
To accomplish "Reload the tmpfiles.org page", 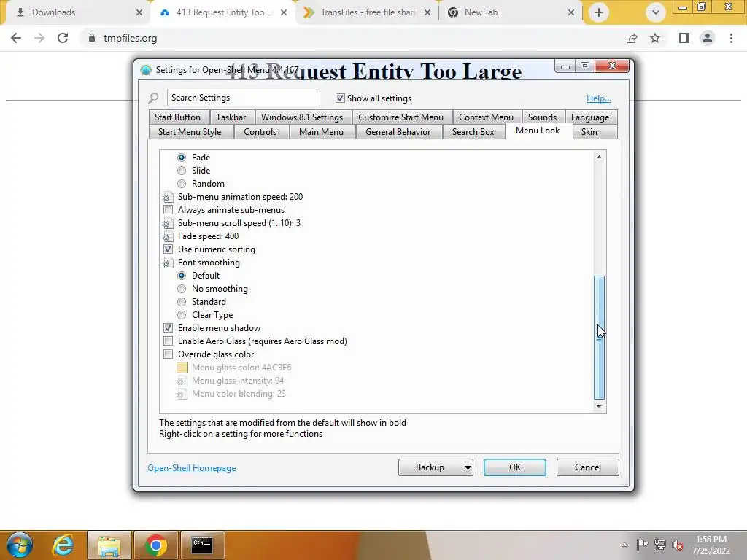I will pyautogui.click(x=63, y=38).
